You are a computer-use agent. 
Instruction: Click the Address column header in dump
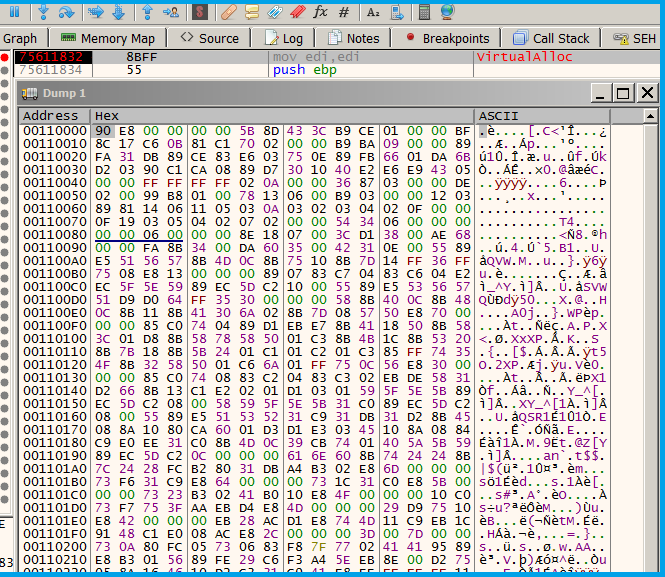click(x=50, y=116)
